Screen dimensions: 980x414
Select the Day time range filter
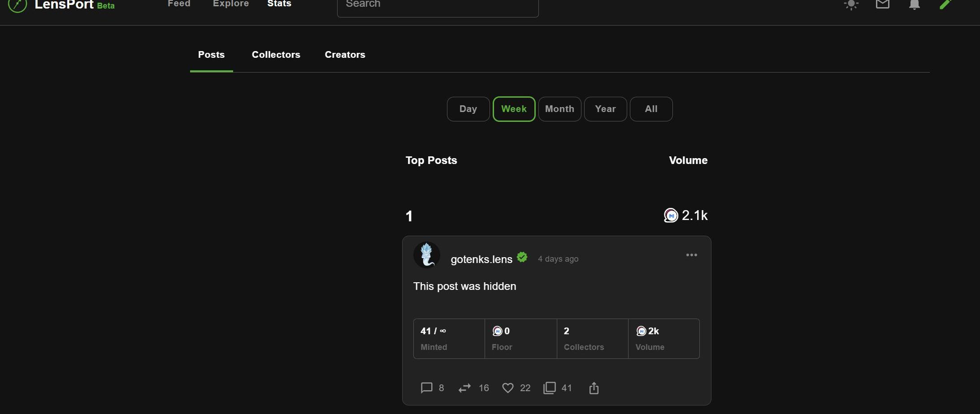click(x=468, y=109)
